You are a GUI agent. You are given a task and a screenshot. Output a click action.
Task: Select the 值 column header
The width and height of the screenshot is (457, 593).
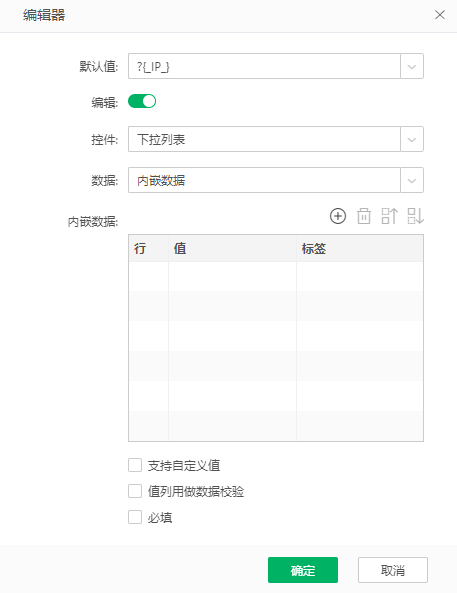[x=232, y=248]
